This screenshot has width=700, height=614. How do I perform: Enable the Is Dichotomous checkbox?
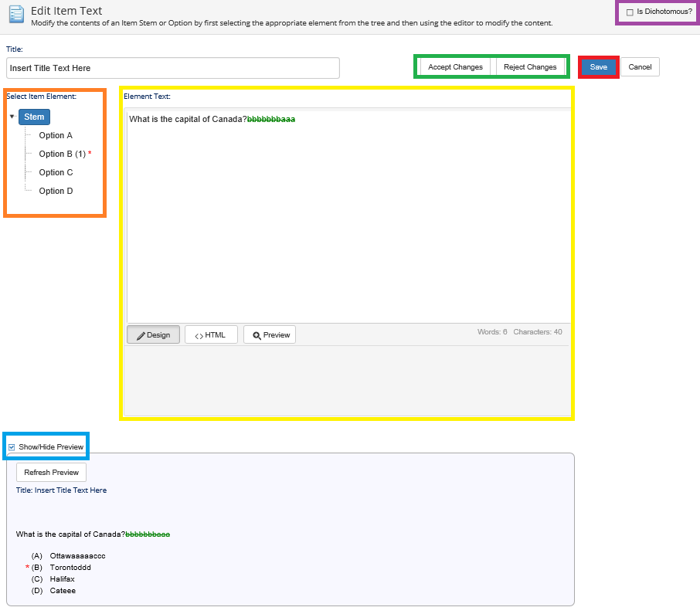click(630, 12)
